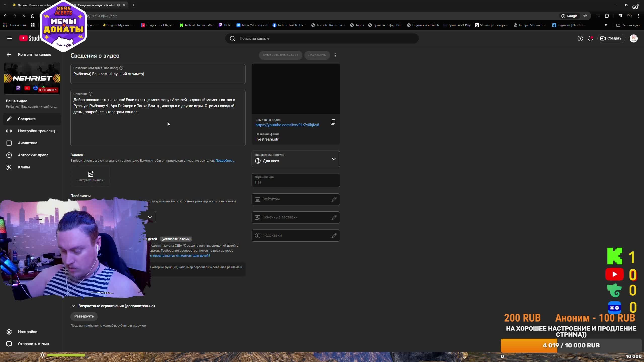This screenshot has height=362, width=644.
Task: Click the video title text field
Action: (x=158, y=74)
